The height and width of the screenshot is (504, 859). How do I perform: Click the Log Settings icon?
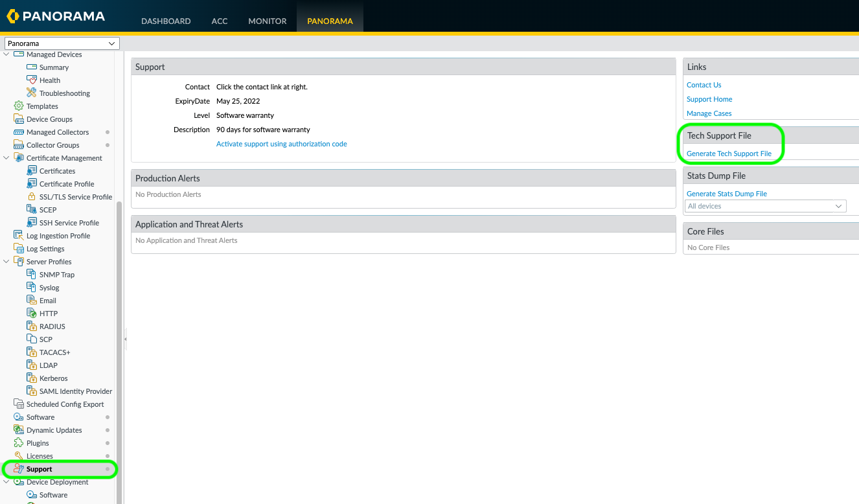pos(19,249)
